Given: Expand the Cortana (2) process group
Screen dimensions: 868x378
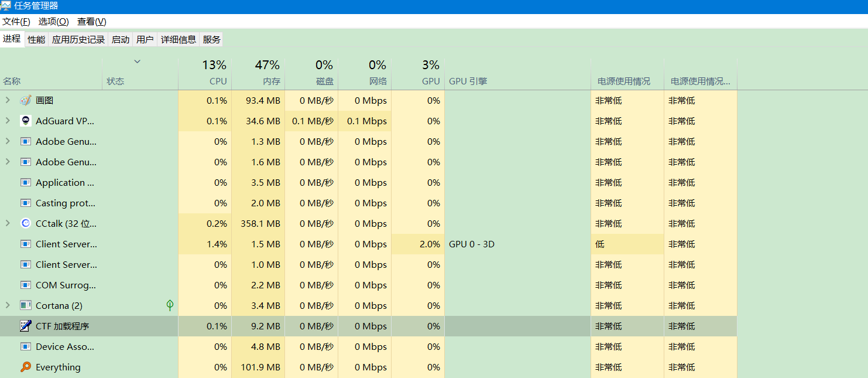Looking at the screenshot, I should (8, 305).
